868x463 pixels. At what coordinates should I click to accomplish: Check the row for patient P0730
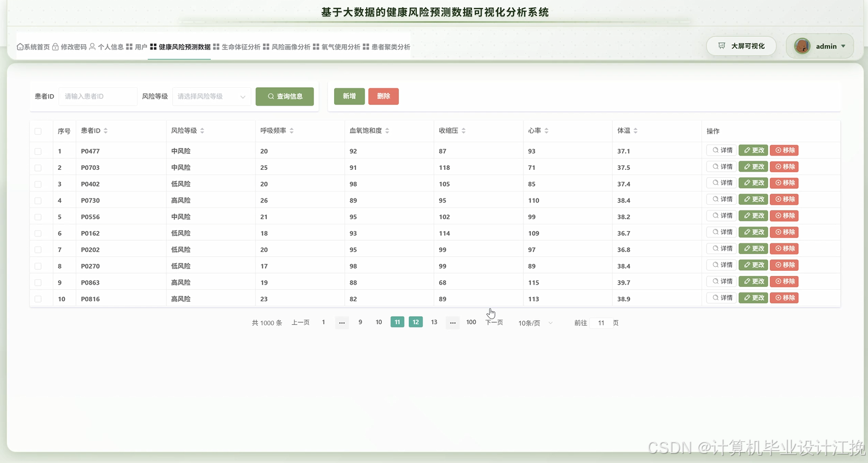point(38,201)
